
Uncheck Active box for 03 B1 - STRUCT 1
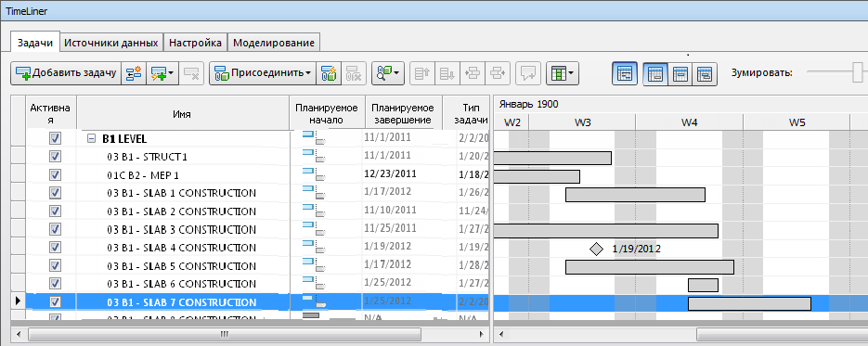pos(55,157)
